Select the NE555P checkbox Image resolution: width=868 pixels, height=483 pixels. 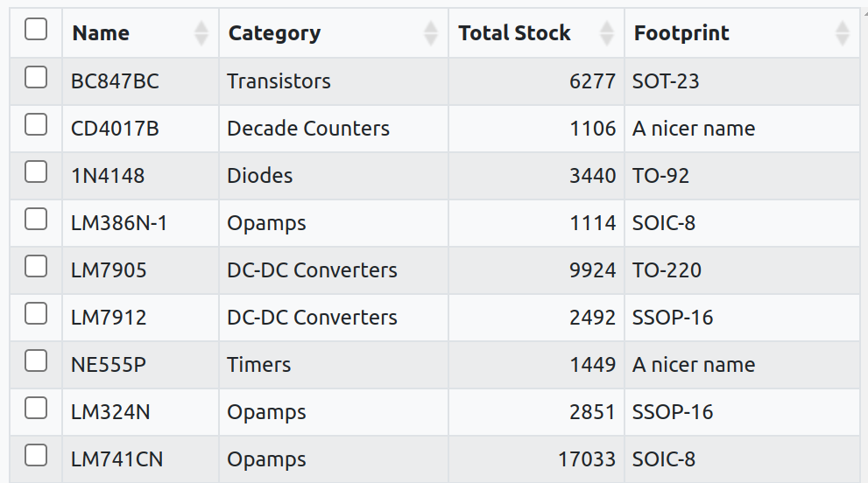(x=36, y=362)
